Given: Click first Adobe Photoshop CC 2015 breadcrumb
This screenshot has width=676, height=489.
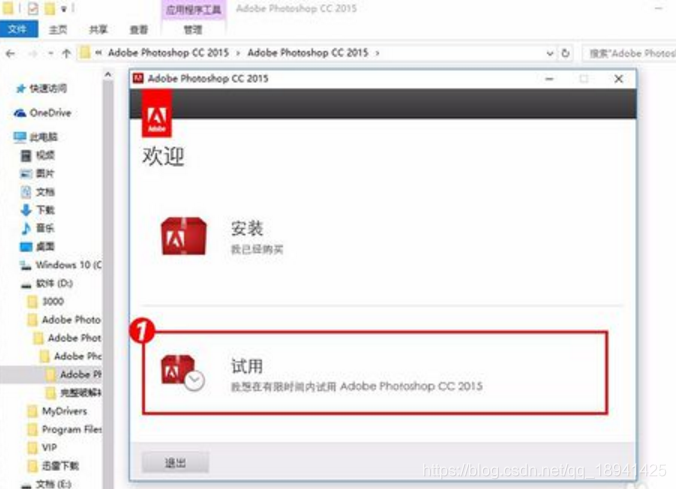Looking at the screenshot, I should (x=168, y=53).
